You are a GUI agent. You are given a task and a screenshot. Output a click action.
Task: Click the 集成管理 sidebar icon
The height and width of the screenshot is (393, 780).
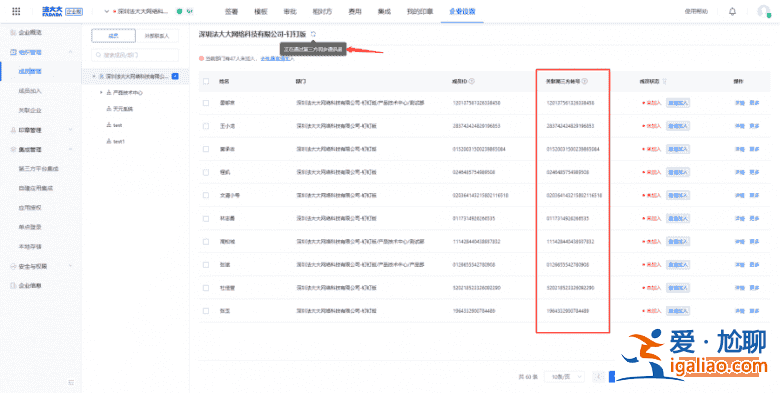point(13,149)
